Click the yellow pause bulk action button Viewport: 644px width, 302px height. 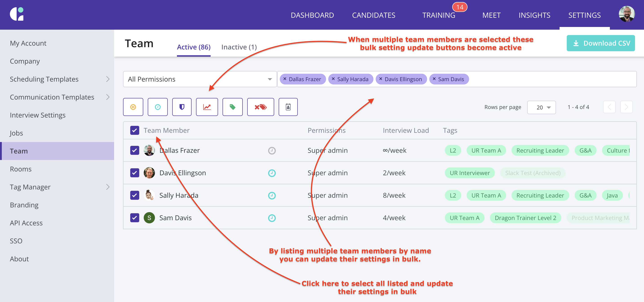point(133,107)
